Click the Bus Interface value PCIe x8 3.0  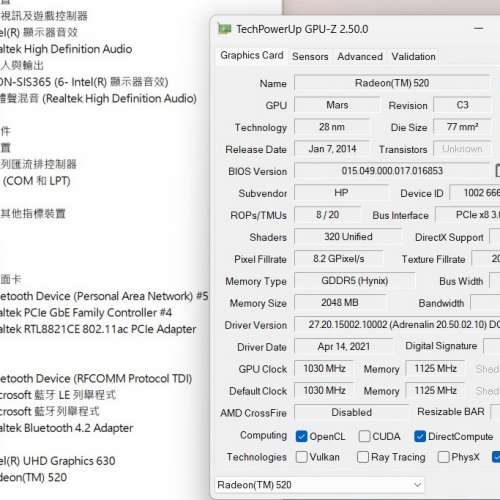coord(468,215)
